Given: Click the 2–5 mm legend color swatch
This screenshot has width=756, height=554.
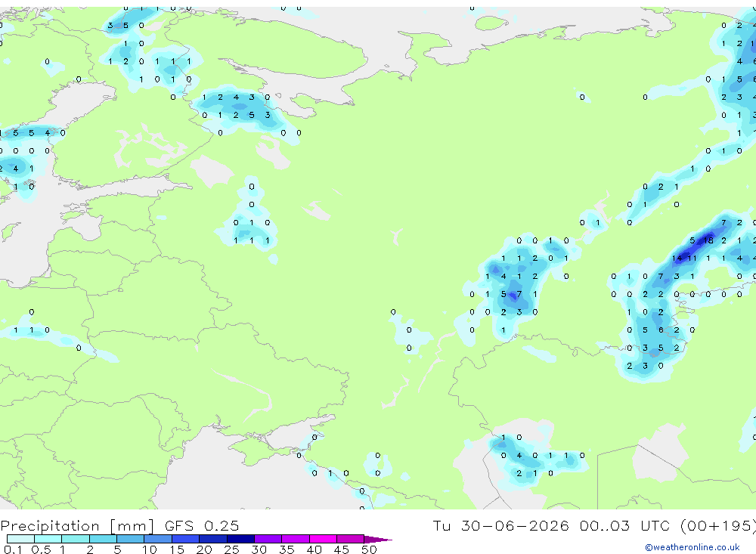Looking at the screenshot, I should pos(103,539).
